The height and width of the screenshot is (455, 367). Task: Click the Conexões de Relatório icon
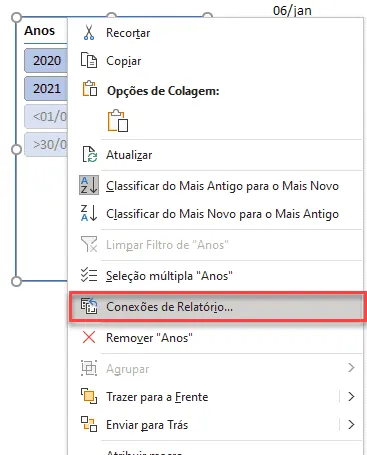pos(89,306)
